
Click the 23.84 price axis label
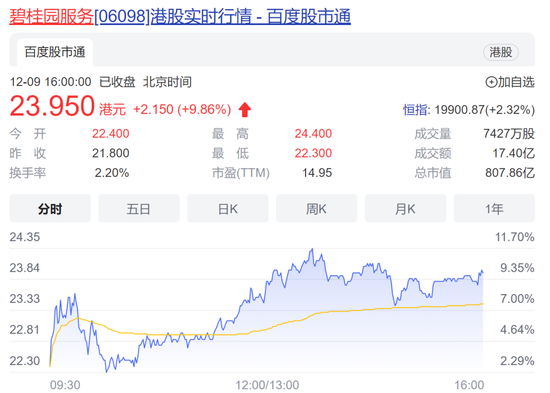(25, 268)
